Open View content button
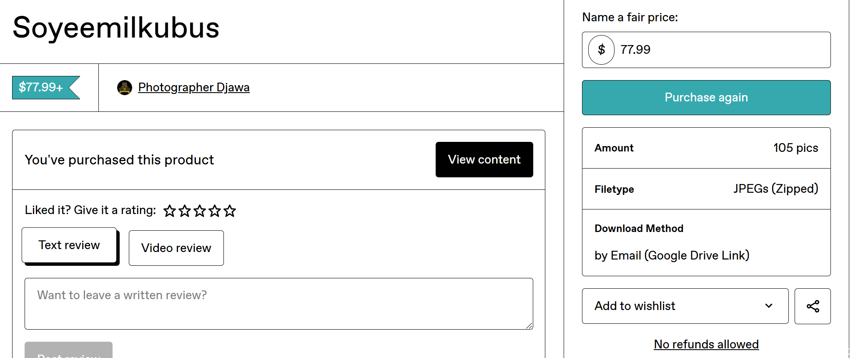This screenshot has width=868, height=358. pos(484,159)
